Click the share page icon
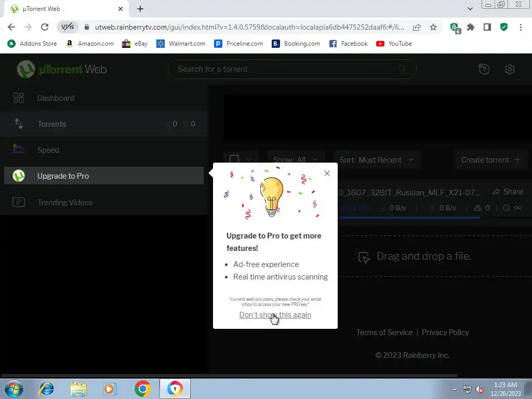The image size is (532, 399). click(x=417, y=27)
